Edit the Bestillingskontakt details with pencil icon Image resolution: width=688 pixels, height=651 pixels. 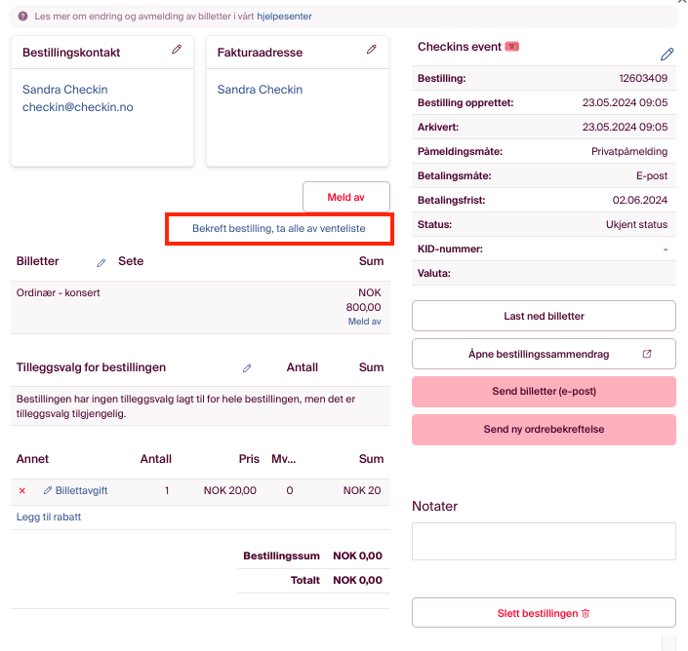(177, 49)
